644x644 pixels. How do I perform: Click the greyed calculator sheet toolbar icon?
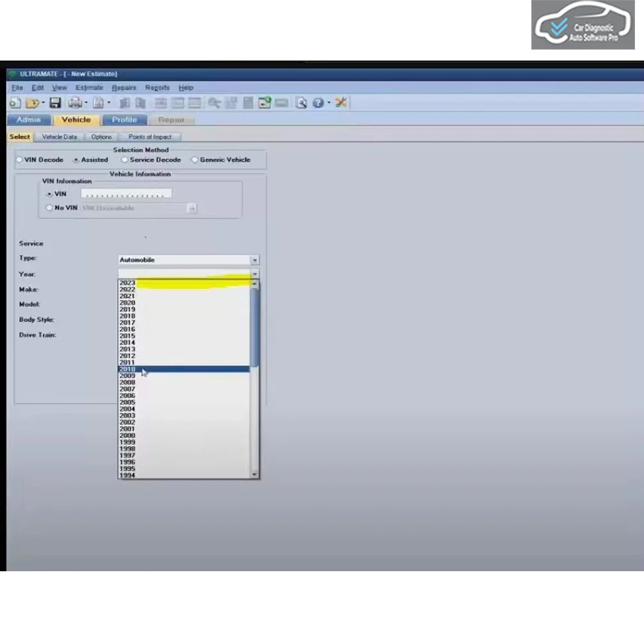click(x=248, y=102)
